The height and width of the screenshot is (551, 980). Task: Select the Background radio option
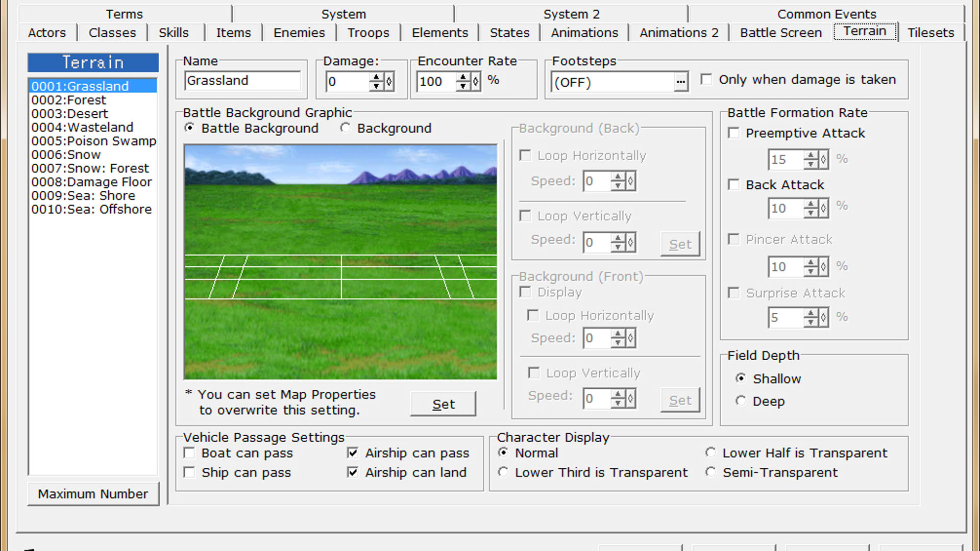click(346, 128)
